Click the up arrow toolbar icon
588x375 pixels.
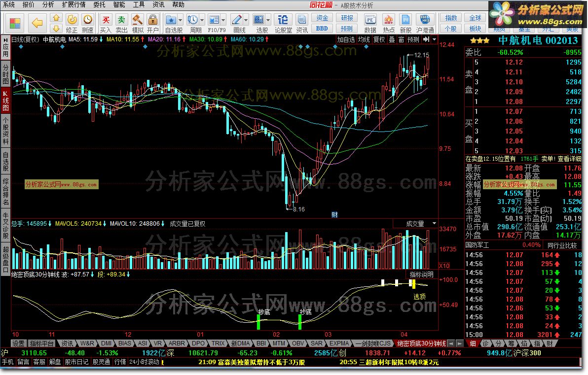coord(56,18)
